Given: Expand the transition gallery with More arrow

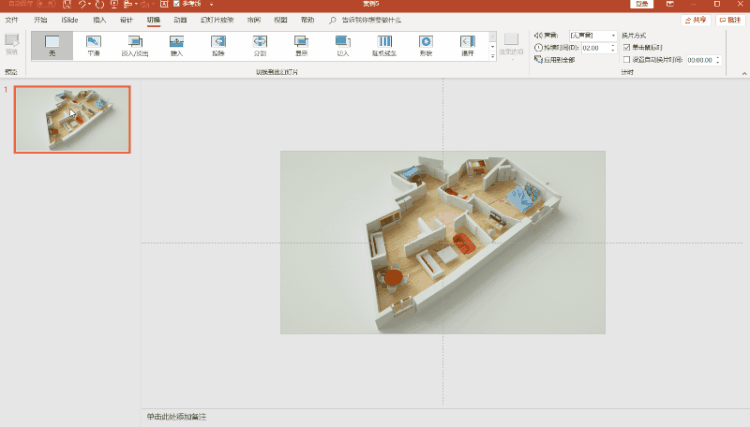Looking at the screenshot, I should tap(493, 56).
